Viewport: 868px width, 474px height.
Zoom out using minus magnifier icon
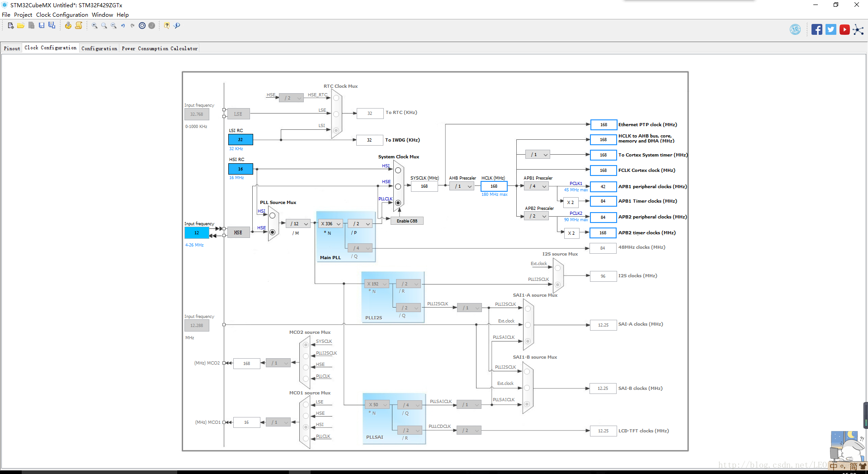click(x=113, y=26)
